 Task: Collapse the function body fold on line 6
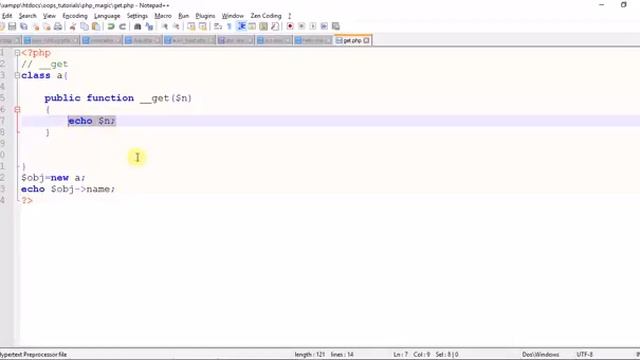(x=17, y=109)
